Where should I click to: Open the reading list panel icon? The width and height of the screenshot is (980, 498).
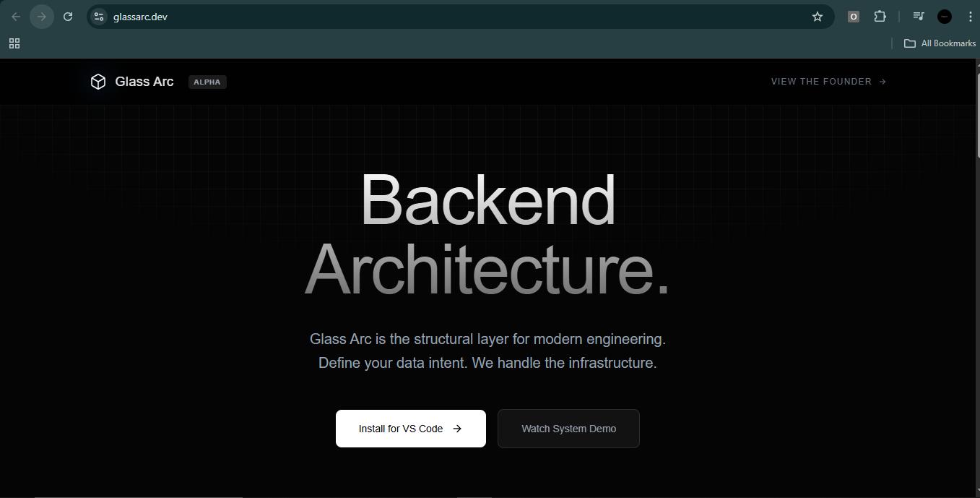pos(917,16)
